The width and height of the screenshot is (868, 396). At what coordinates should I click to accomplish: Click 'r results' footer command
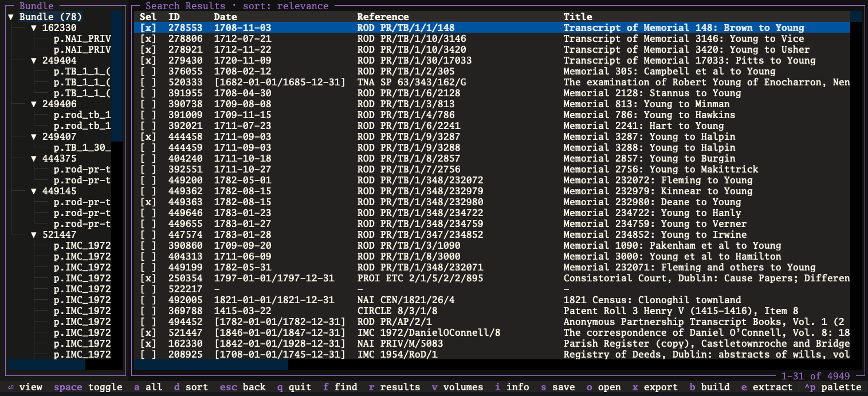[395, 387]
